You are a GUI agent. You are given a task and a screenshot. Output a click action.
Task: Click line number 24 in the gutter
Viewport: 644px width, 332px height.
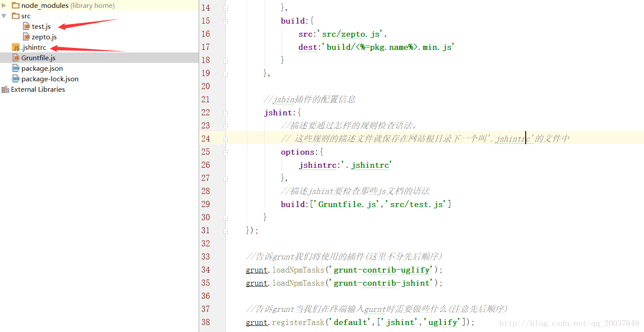point(205,139)
